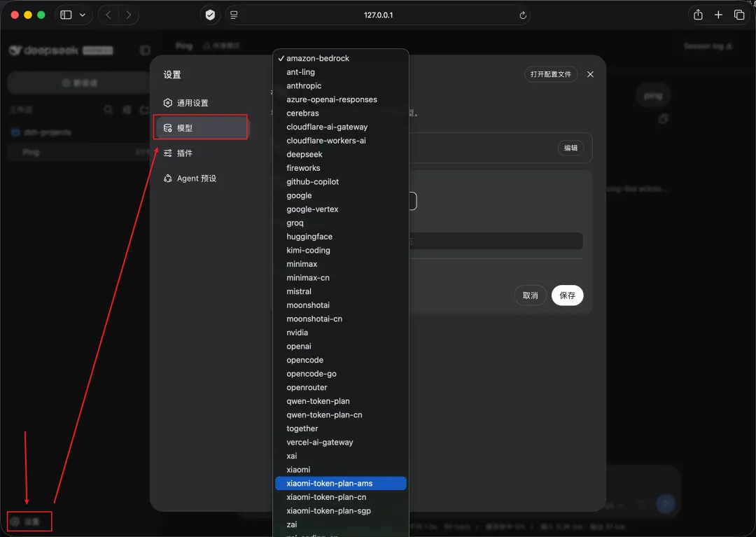Open privacy shield report icon
Image resolution: width=756 pixels, height=537 pixels.
click(x=210, y=15)
